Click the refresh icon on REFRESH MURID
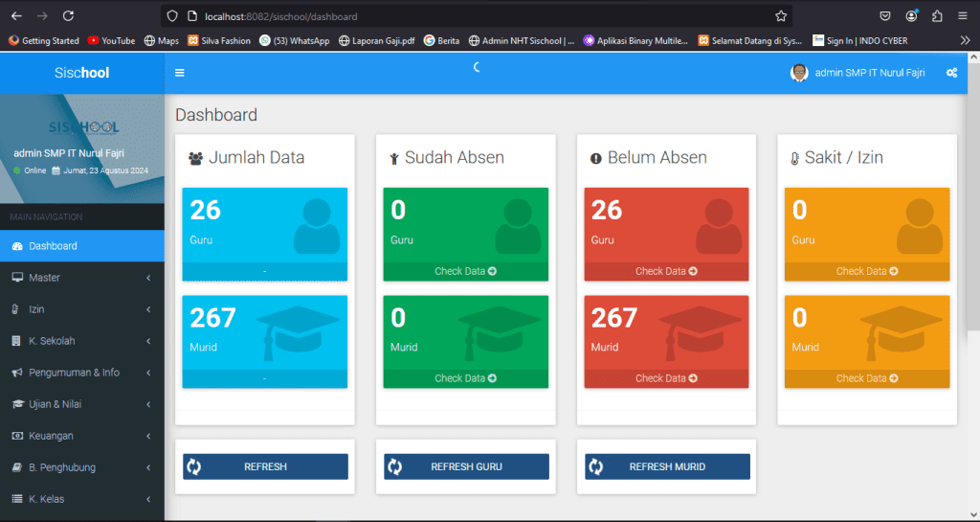Screen dimensions: 980x522 [595, 466]
